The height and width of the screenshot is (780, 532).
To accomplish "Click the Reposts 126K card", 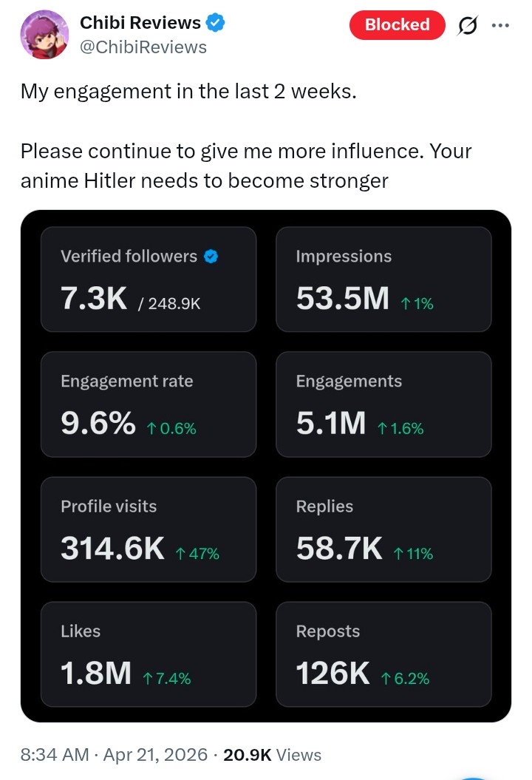I will (383, 654).
